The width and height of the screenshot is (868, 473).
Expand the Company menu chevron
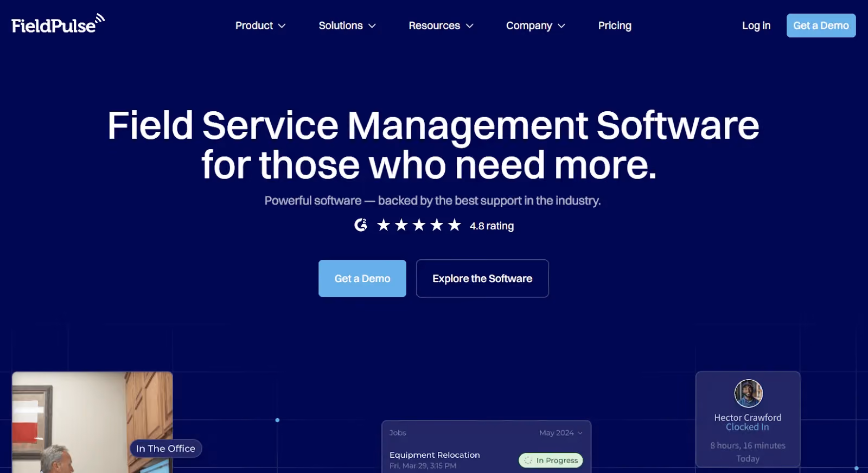pyautogui.click(x=561, y=26)
